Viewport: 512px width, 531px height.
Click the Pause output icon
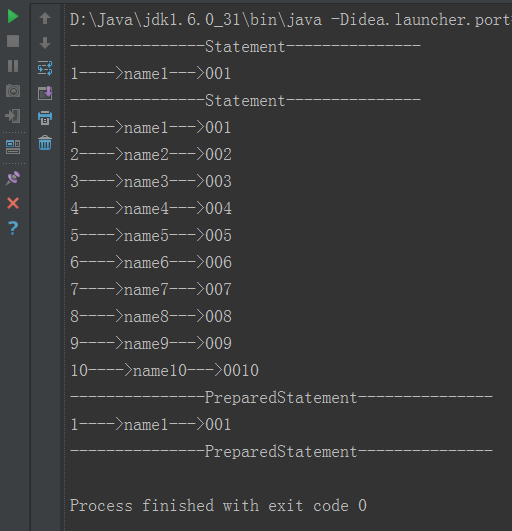[13, 66]
